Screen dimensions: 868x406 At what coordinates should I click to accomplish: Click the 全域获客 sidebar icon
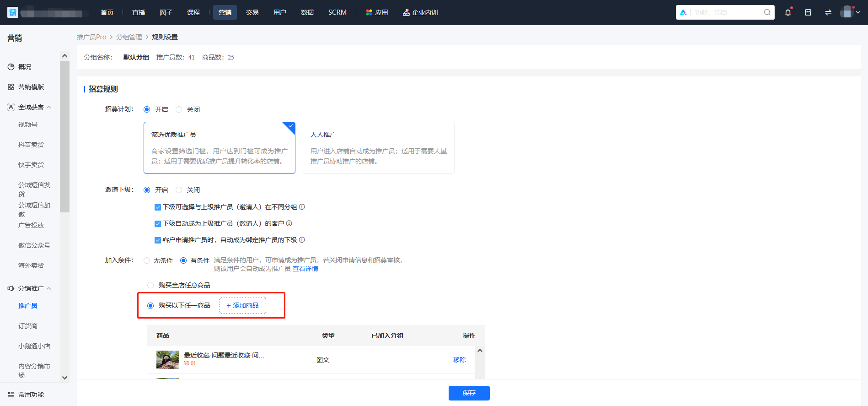coord(11,107)
